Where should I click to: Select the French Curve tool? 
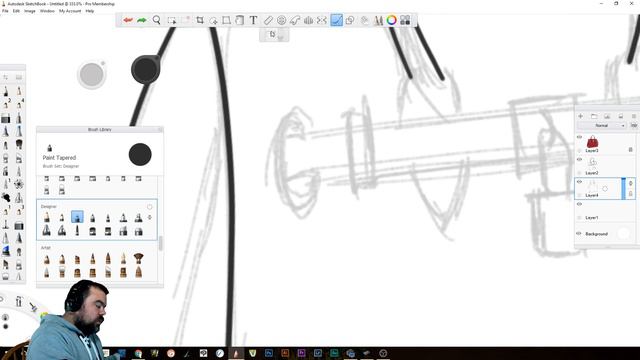pos(295,20)
